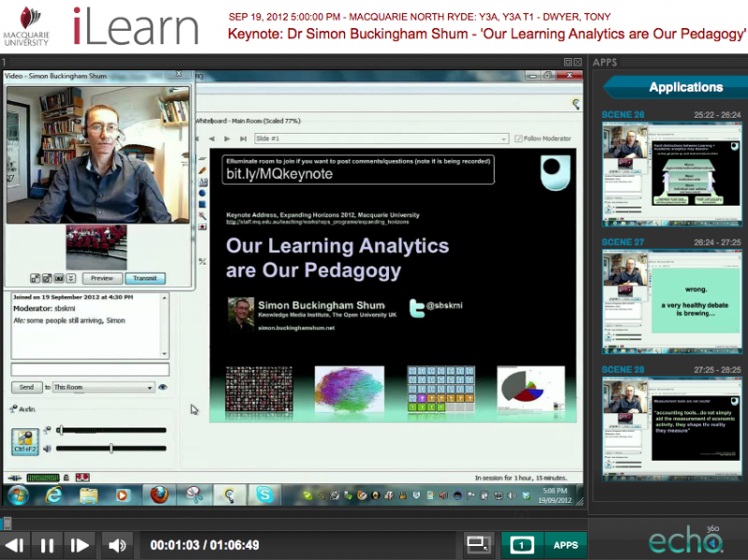Mute the echo360 player volume
748x560 pixels.
coord(116,545)
